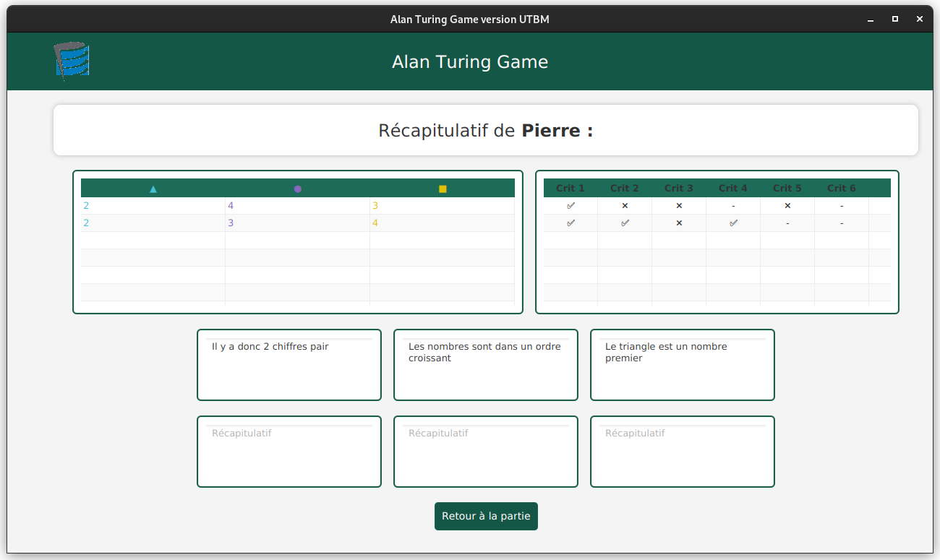Click the Crit 2 cross in first row
The width and height of the screenshot is (940, 560).
[625, 206]
